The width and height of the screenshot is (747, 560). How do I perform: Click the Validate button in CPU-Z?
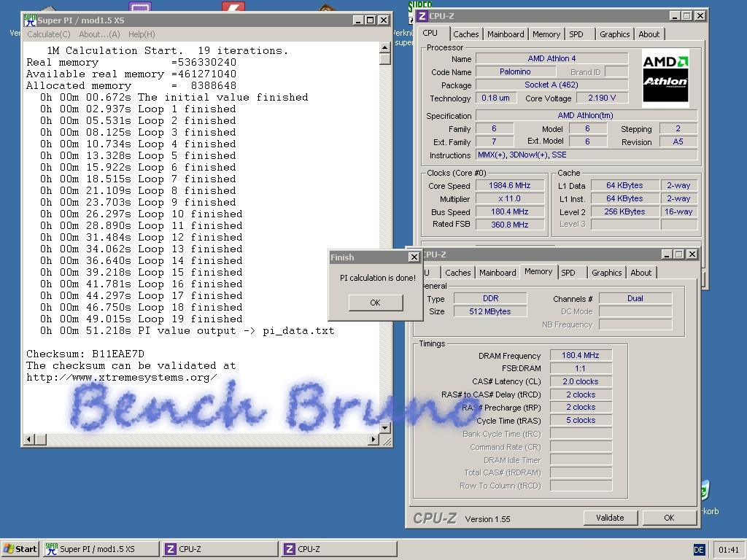(x=610, y=518)
